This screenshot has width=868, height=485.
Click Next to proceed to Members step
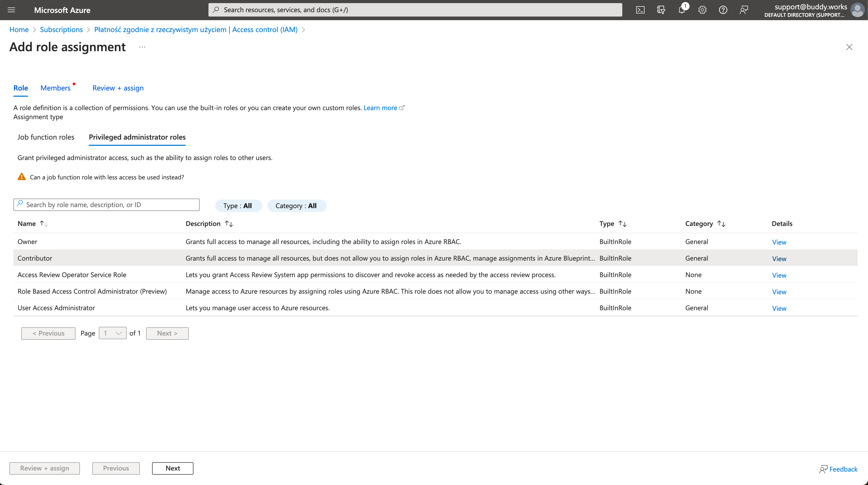(x=172, y=468)
